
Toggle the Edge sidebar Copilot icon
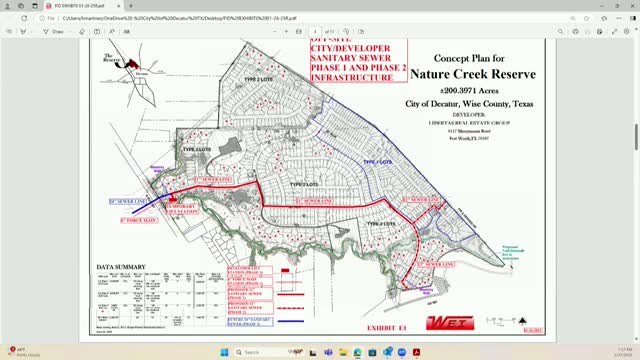pos(633,18)
